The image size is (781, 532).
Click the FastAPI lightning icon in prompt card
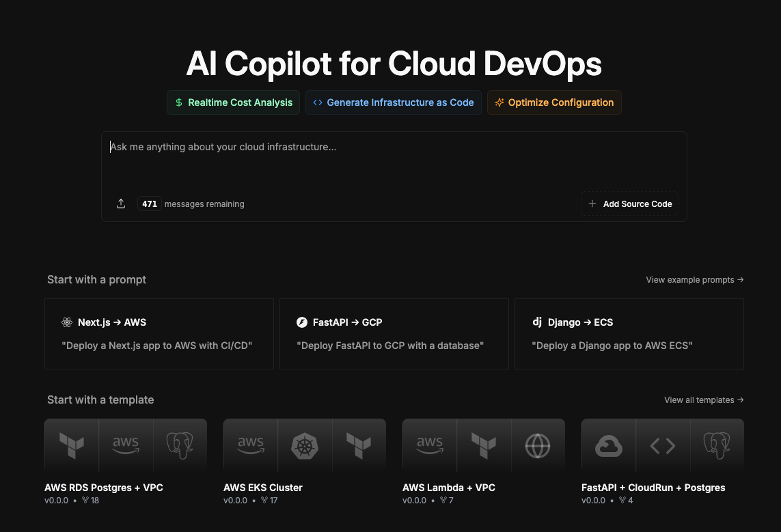click(302, 322)
